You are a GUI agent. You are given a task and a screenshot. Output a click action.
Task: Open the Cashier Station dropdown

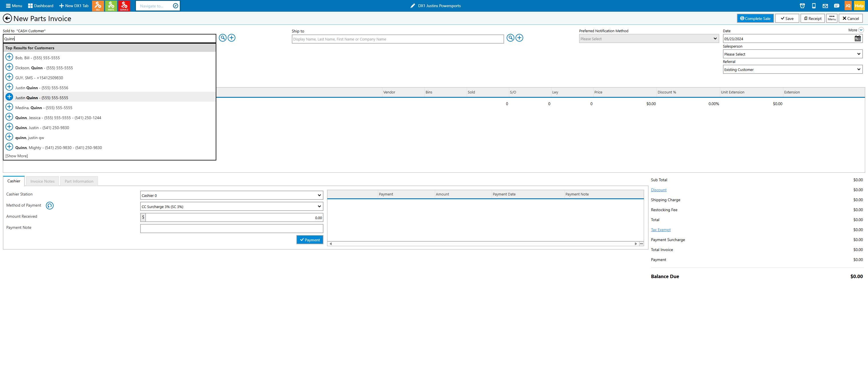(x=231, y=195)
